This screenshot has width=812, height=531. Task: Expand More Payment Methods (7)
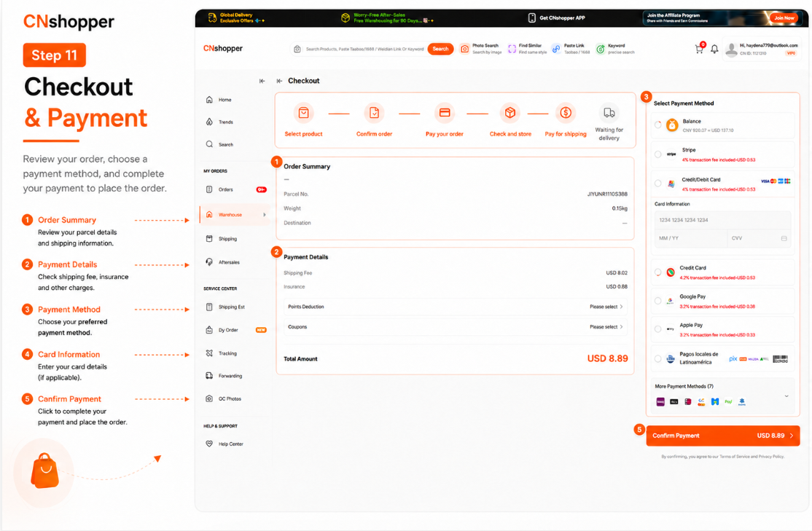786,396
